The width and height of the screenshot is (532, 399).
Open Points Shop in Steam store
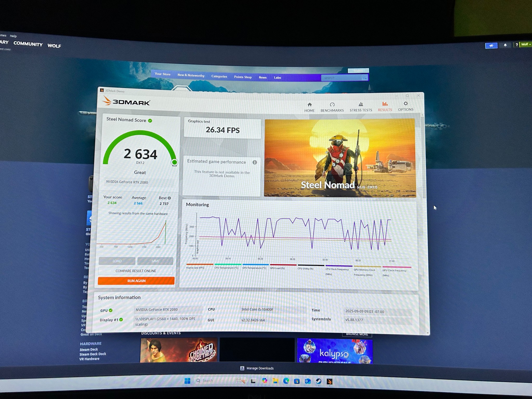pos(243,77)
